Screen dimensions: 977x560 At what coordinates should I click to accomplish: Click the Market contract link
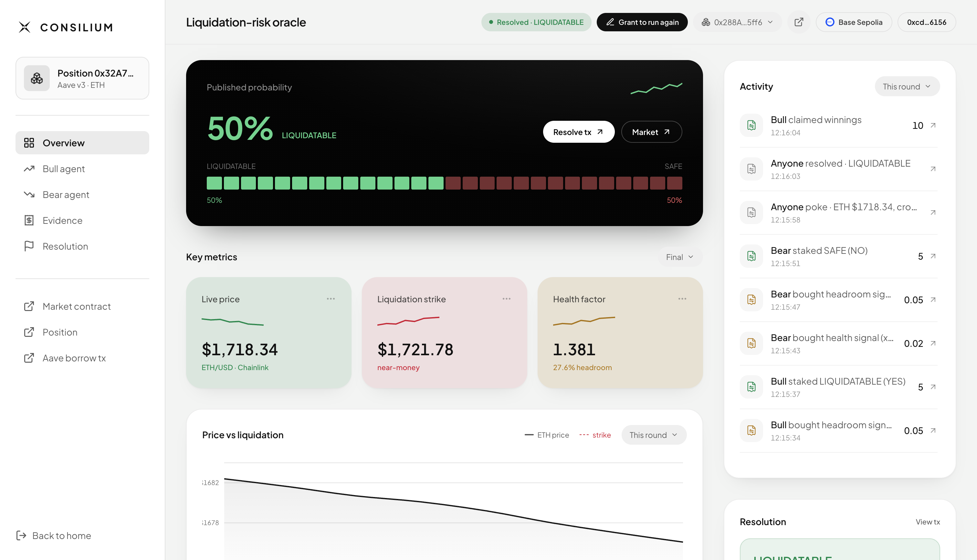[82, 306]
